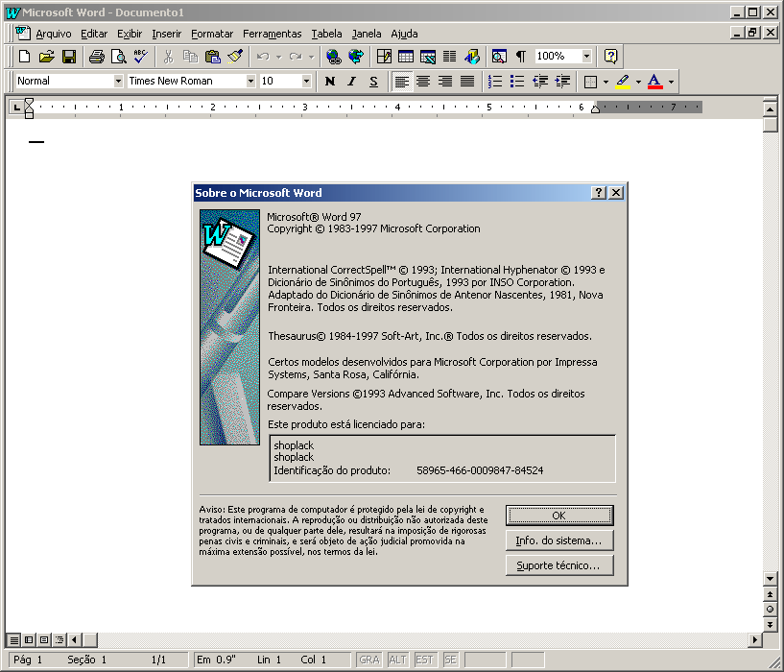Justify the paragraph text
Image resolution: width=784 pixels, height=672 pixels.
pos(467,81)
